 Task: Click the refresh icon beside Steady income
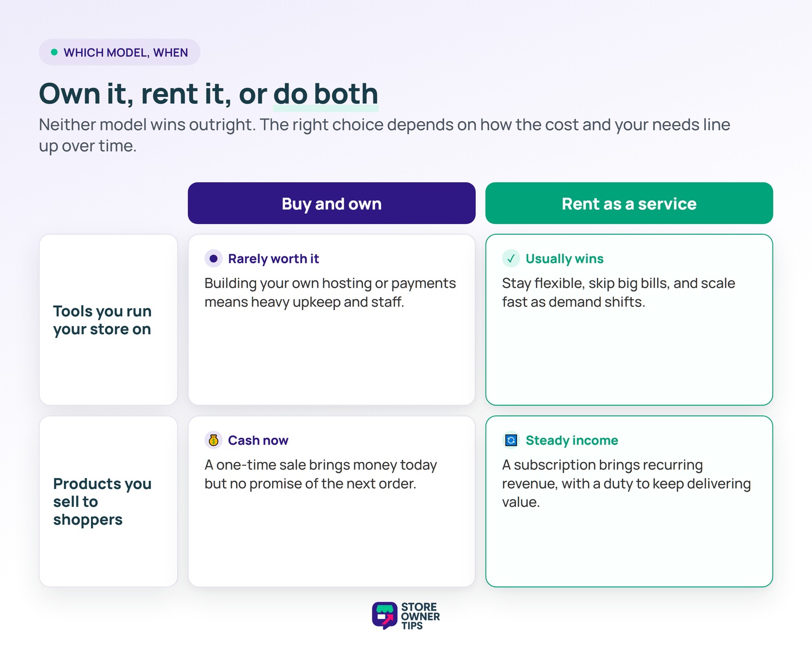point(511,440)
